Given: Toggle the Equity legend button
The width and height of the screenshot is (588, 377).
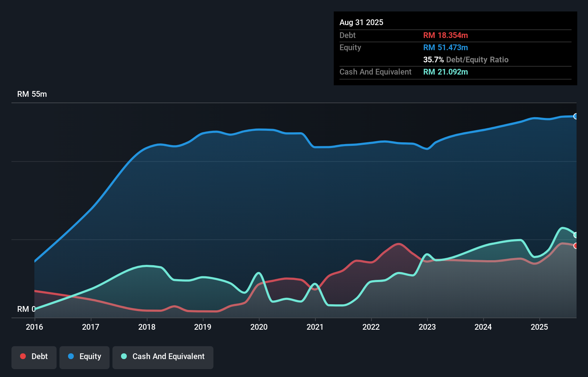Looking at the screenshot, I should click(x=85, y=357).
